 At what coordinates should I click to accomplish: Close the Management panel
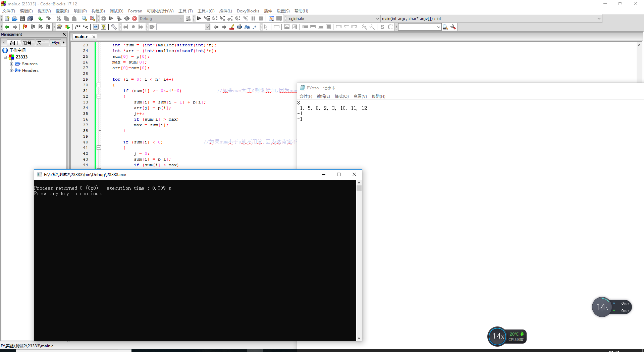point(64,34)
